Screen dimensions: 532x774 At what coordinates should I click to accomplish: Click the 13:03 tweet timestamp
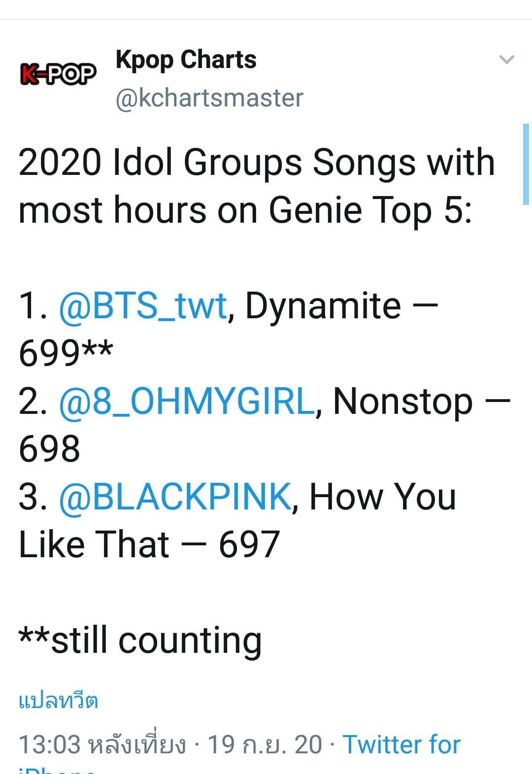(49, 744)
